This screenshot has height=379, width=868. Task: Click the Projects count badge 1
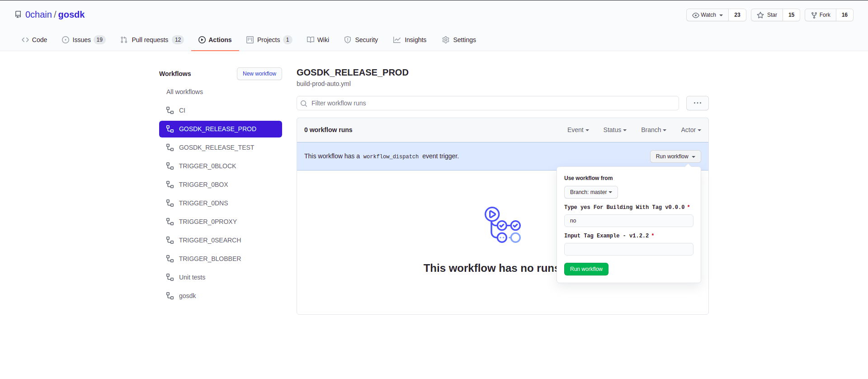288,40
